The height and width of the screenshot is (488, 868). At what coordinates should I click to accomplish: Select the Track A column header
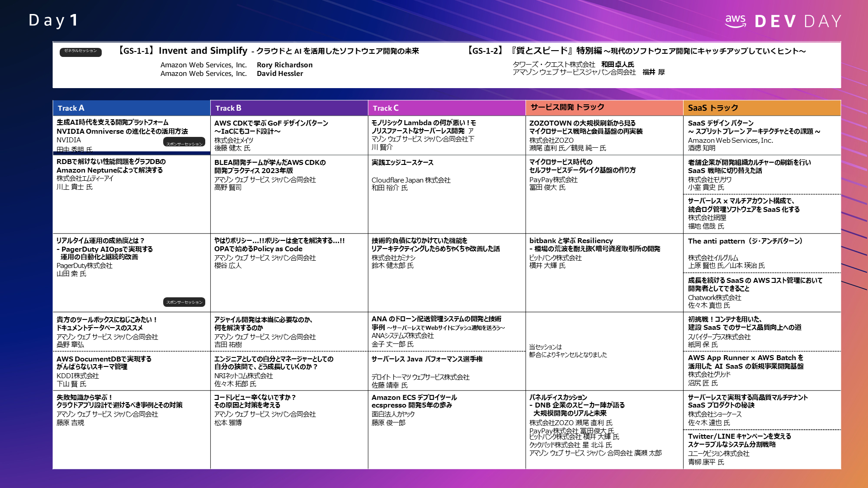click(132, 108)
